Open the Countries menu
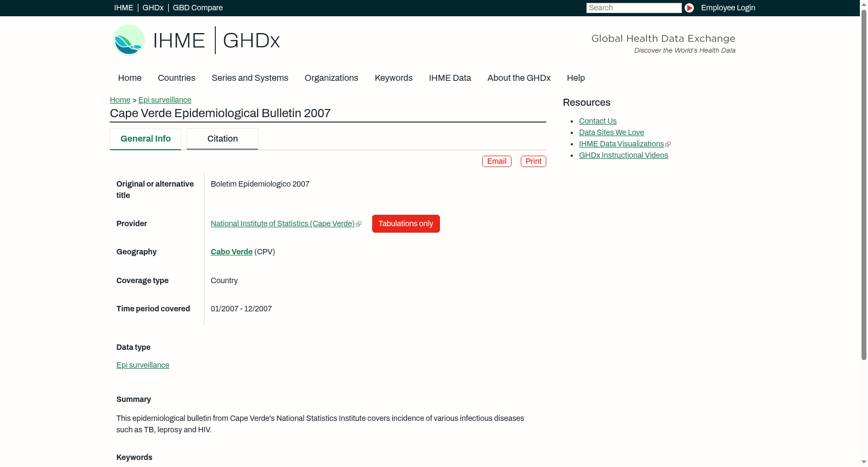 click(176, 78)
